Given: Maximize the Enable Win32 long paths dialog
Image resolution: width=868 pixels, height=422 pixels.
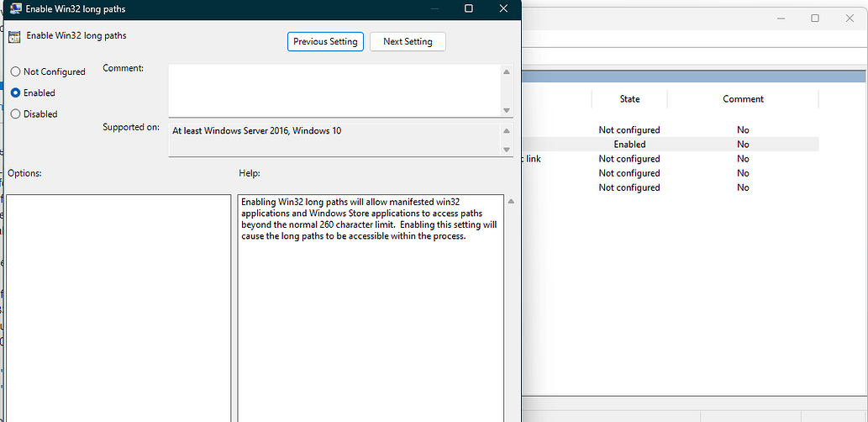Looking at the screenshot, I should 468,8.
